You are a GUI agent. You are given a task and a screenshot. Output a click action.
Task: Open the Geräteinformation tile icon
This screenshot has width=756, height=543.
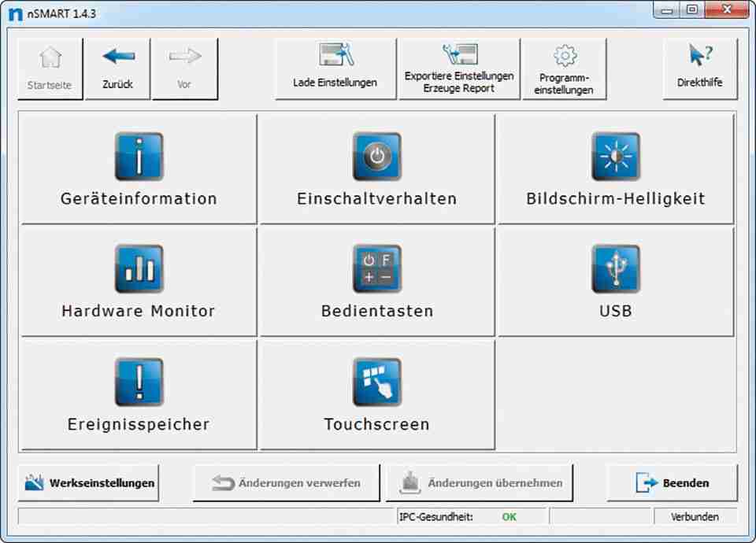pos(139,157)
